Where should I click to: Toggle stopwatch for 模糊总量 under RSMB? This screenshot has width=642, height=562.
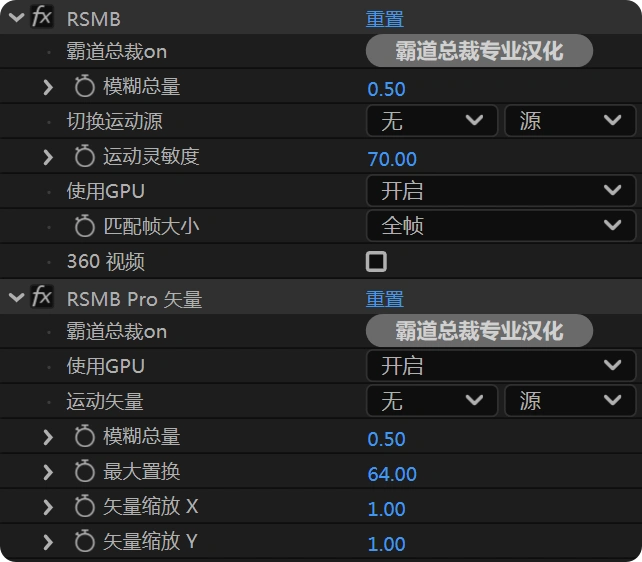85,86
